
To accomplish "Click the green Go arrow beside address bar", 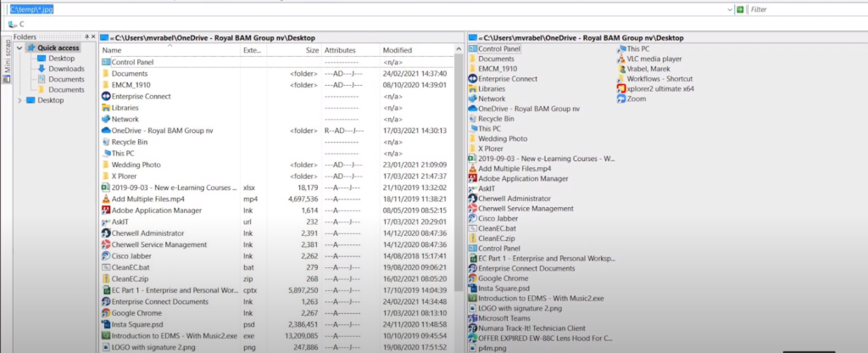I will pos(740,9).
